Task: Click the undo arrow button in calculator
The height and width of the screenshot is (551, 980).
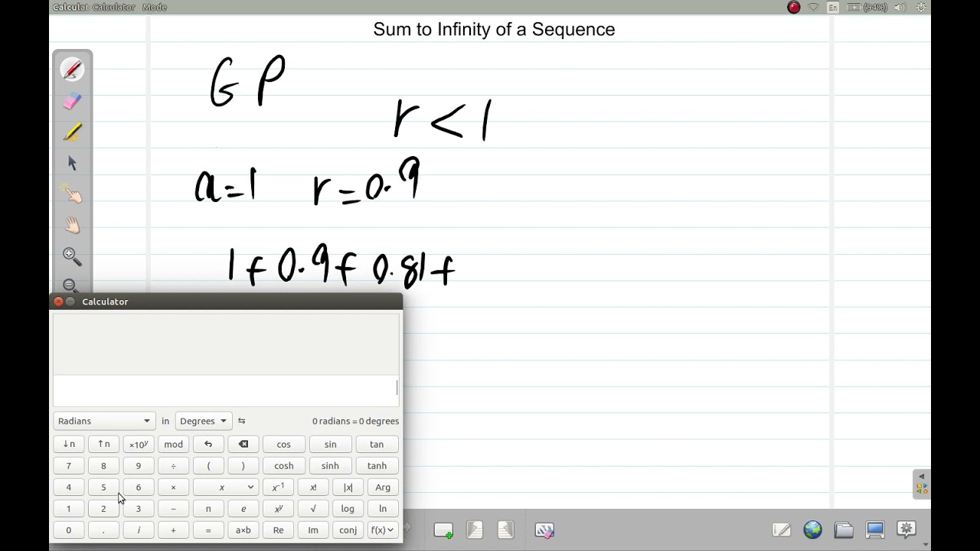Action: (208, 444)
